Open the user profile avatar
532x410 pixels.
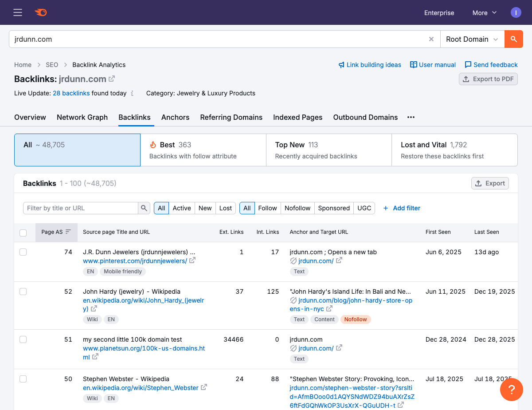tap(516, 12)
